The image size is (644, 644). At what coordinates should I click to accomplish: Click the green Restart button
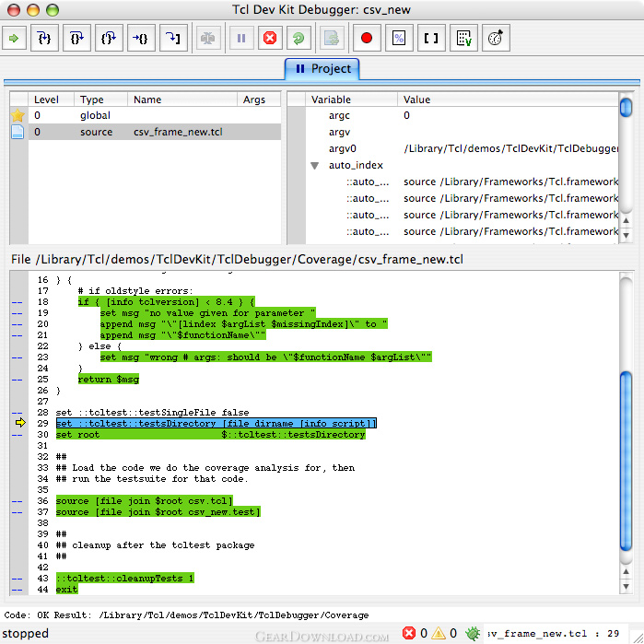coord(299,38)
